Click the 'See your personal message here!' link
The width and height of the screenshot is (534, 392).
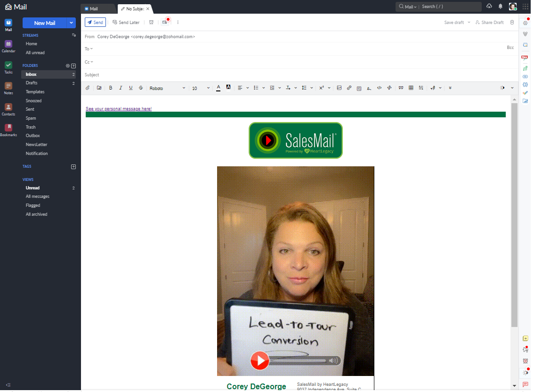(x=119, y=109)
